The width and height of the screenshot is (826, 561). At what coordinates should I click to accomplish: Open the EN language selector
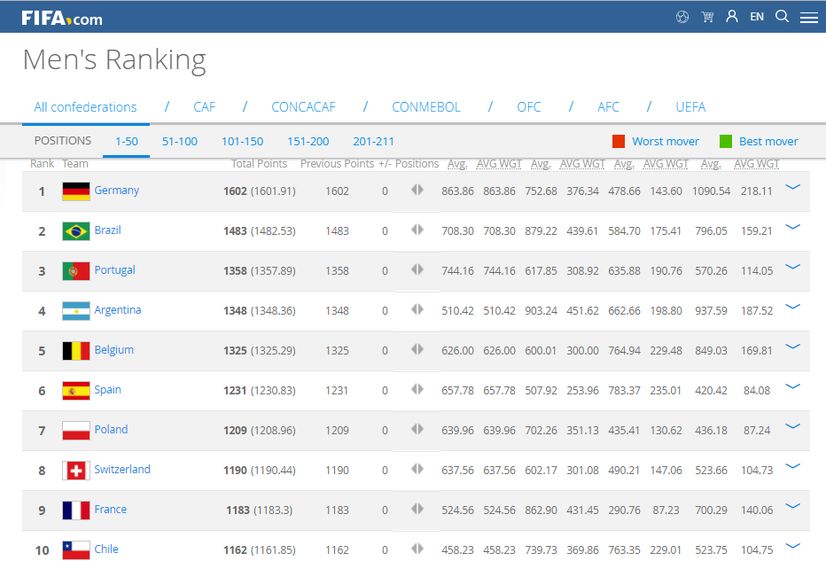[757, 17]
